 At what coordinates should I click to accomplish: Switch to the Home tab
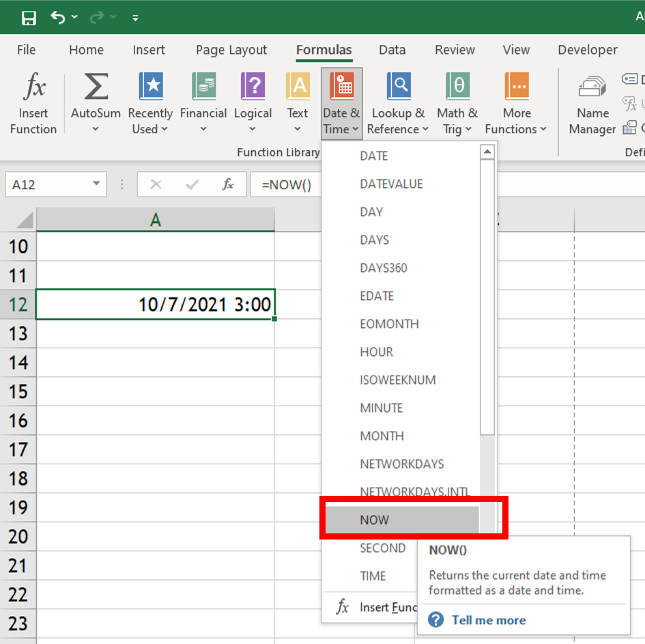point(87,50)
